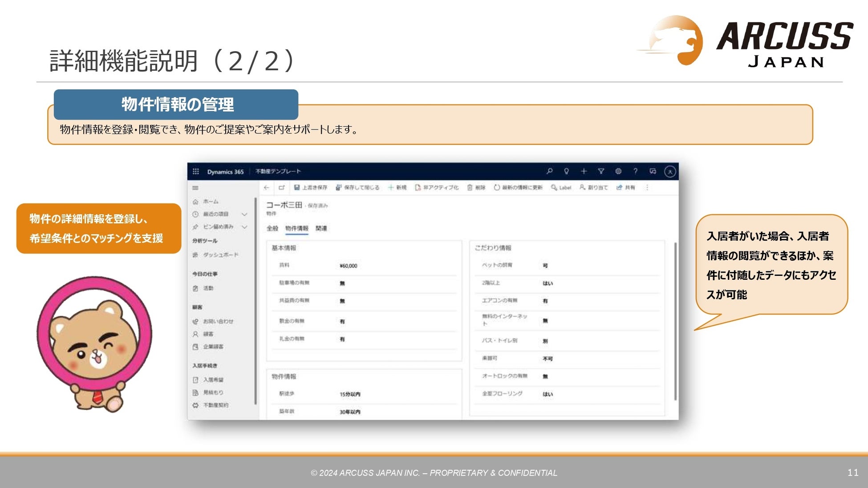Open the toolbar overflow three-dots menu

[x=647, y=188]
